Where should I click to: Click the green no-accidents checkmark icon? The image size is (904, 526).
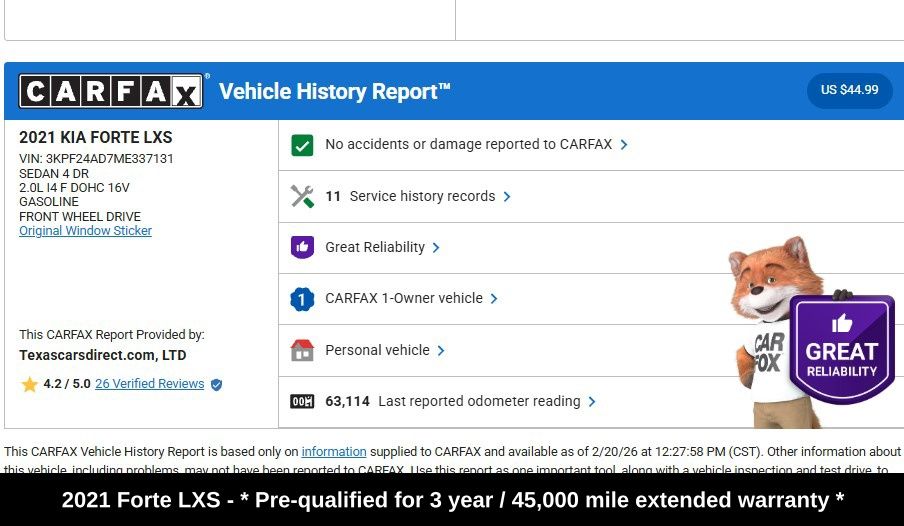[x=302, y=145]
